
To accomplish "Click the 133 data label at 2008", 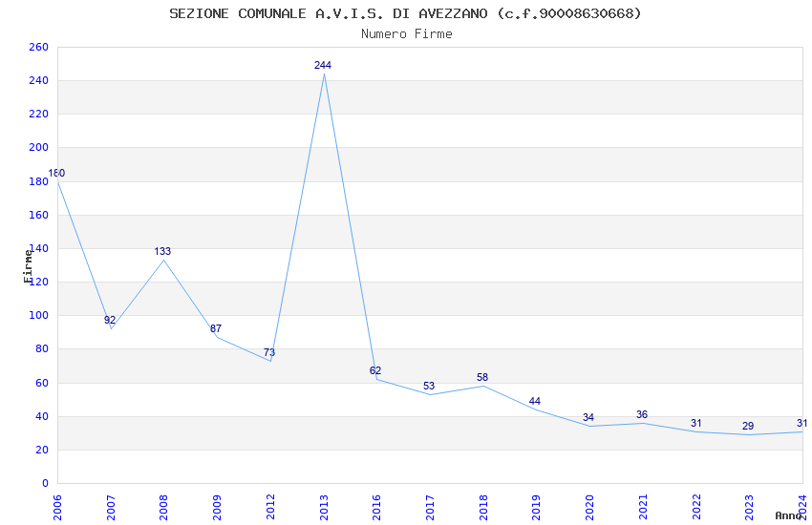I will pos(162,251).
